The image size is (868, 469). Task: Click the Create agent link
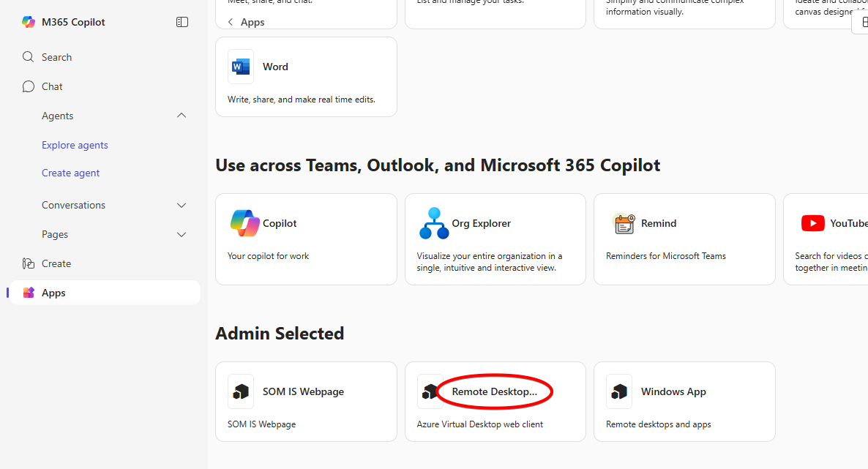(70, 173)
